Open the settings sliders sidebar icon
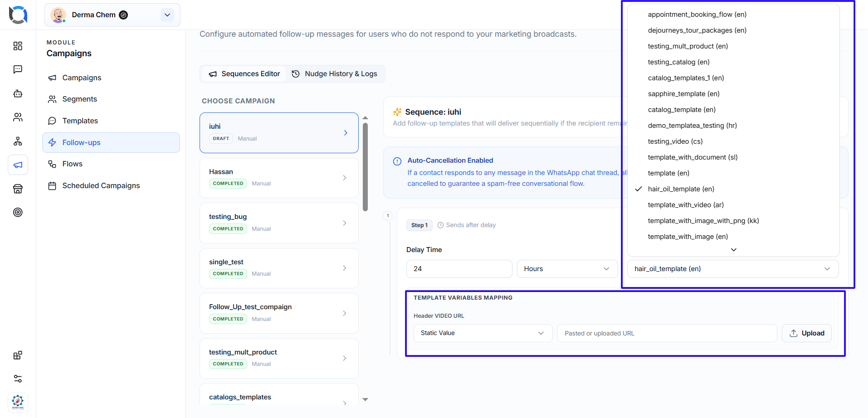Screen dimensions: 868x418 pyautogui.click(x=18, y=379)
